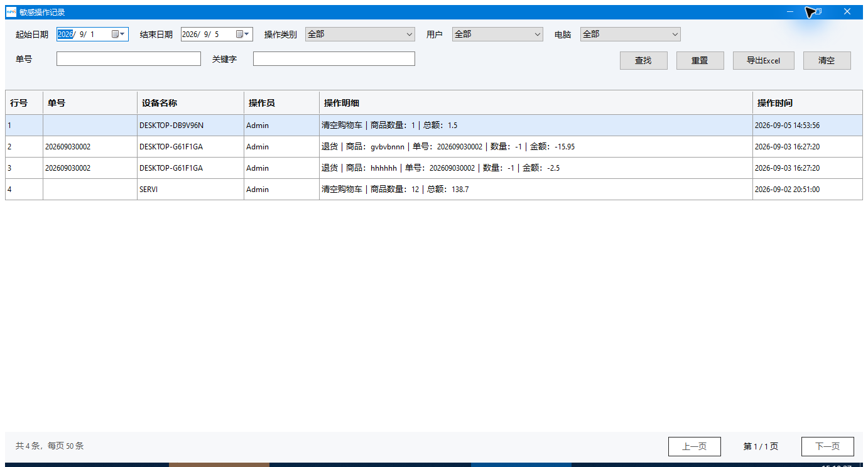Focus the 单号 input field
868x467 pixels.
[129, 59]
